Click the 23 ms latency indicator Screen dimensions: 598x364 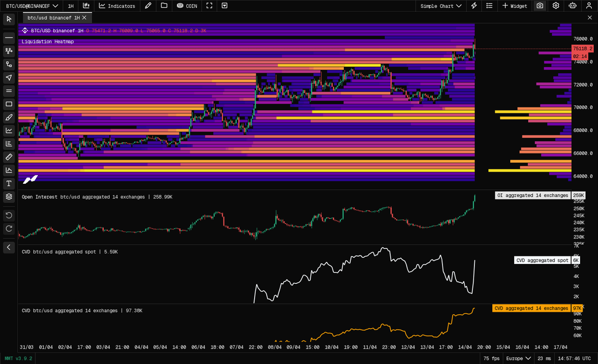[544, 359]
